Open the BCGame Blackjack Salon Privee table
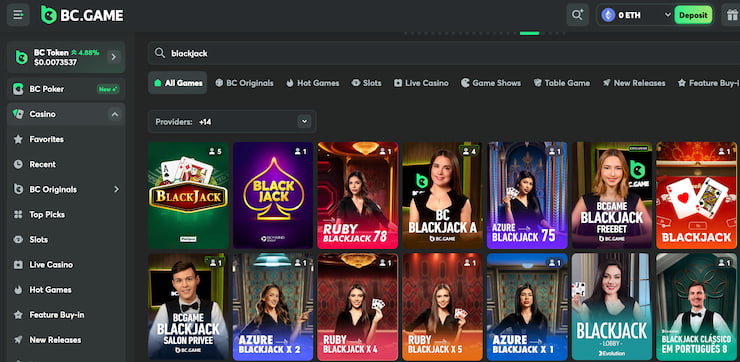 point(188,307)
